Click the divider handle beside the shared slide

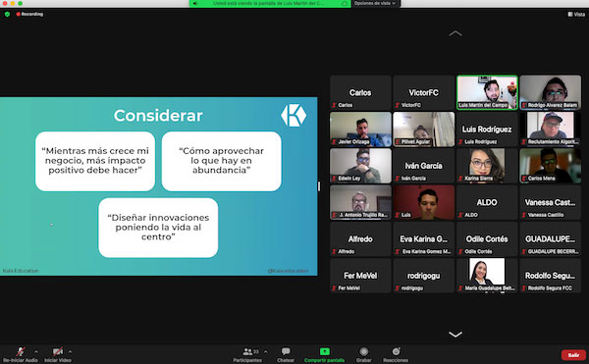click(x=319, y=186)
